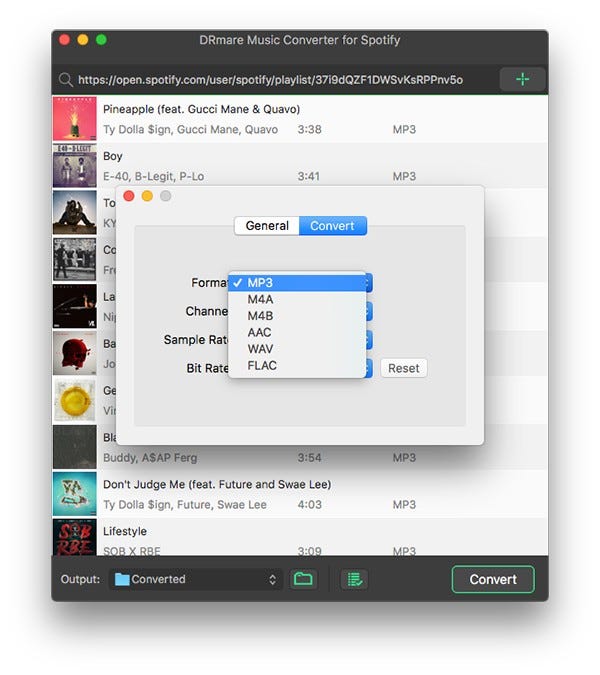Click the Lifestyle album cover thumbnail
The height and width of the screenshot is (675, 600).
click(74, 537)
